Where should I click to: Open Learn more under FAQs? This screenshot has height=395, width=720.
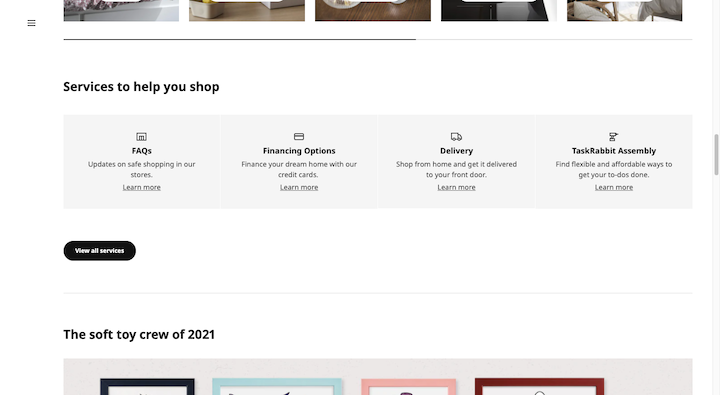pyautogui.click(x=141, y=187)
